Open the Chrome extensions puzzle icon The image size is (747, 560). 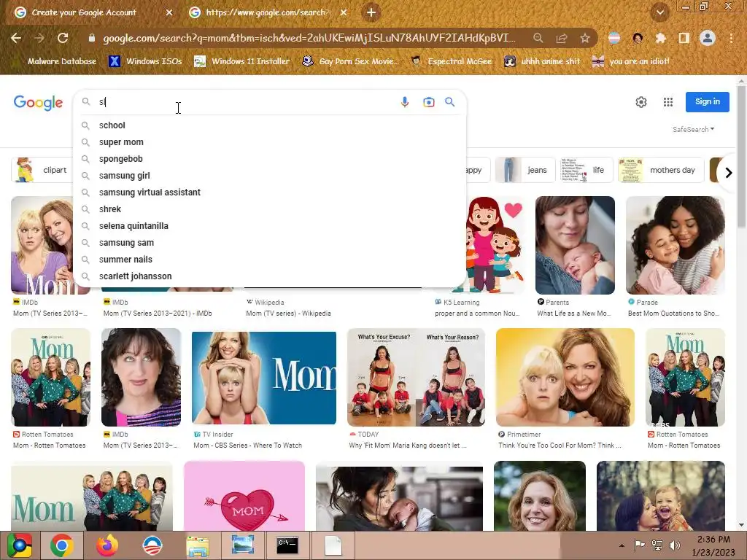(x=660, y=38)
